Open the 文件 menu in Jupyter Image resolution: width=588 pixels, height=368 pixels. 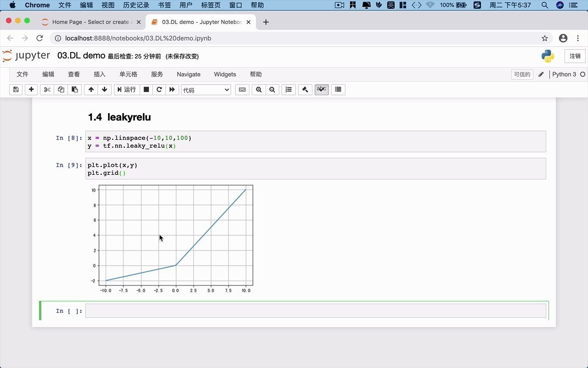click(x=23, y=74)
